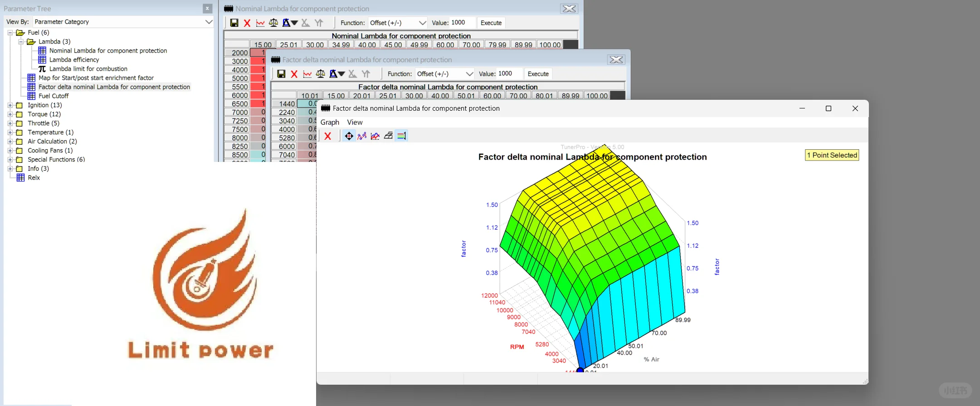Viewport: 980px width, 406px height.
Task: Expand the Info (3) tree node
Action: [x=10, y=169]
